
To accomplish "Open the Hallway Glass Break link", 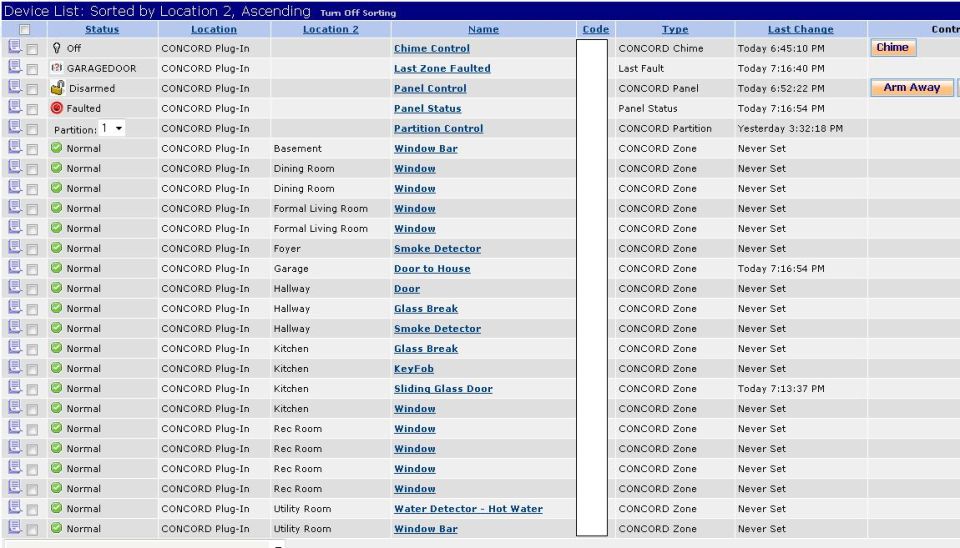I will coord(426,308).
